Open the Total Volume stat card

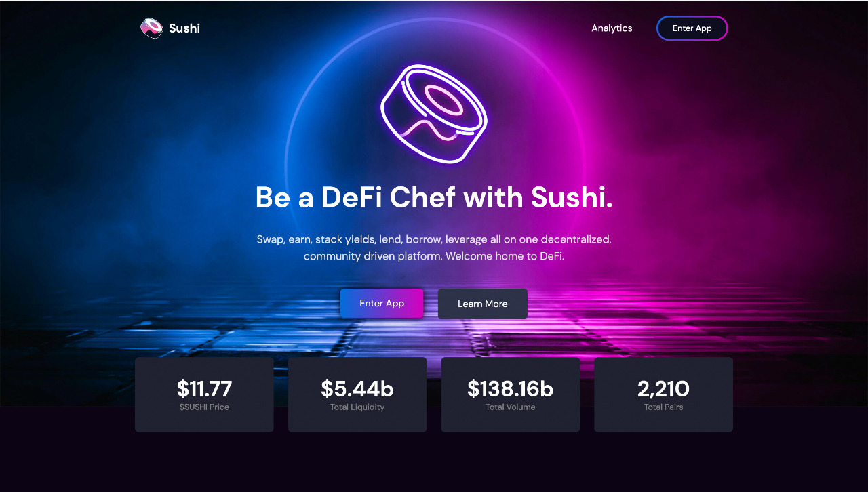pos(511,394)
